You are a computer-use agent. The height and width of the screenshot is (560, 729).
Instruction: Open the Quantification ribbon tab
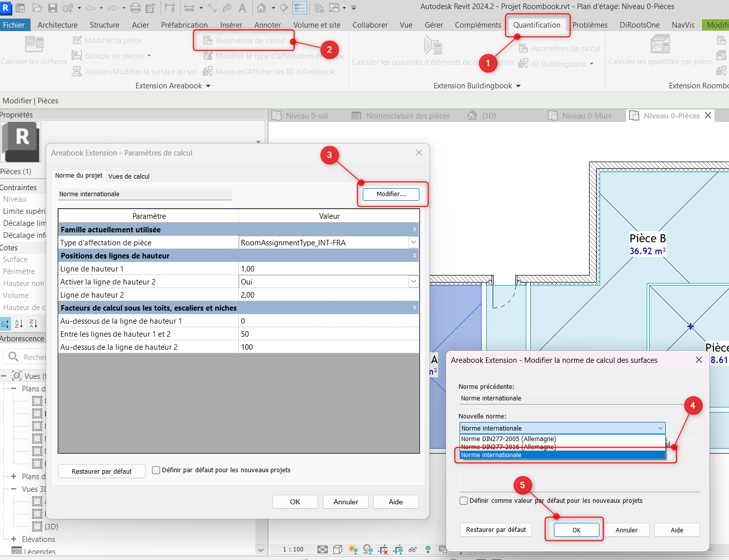point(536,25)
